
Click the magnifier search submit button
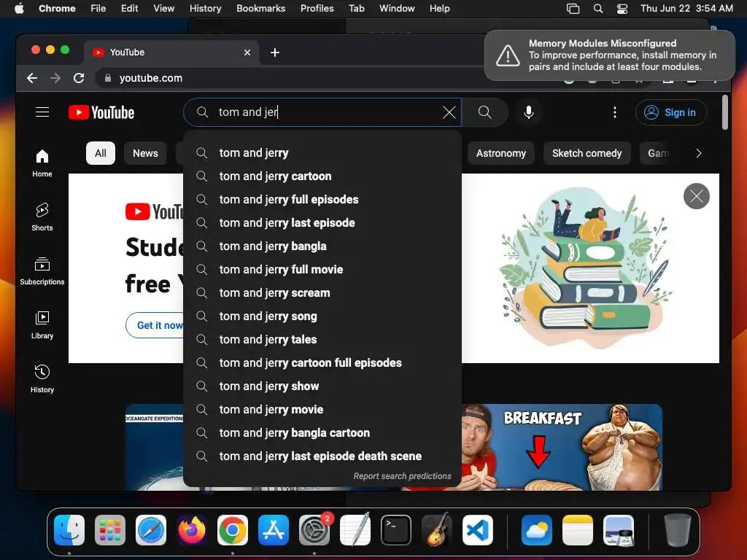pos(485,112)
